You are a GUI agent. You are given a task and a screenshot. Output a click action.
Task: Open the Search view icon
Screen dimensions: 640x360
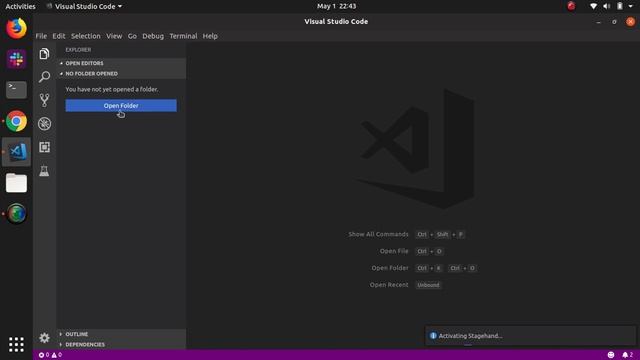tap(44, 76)
